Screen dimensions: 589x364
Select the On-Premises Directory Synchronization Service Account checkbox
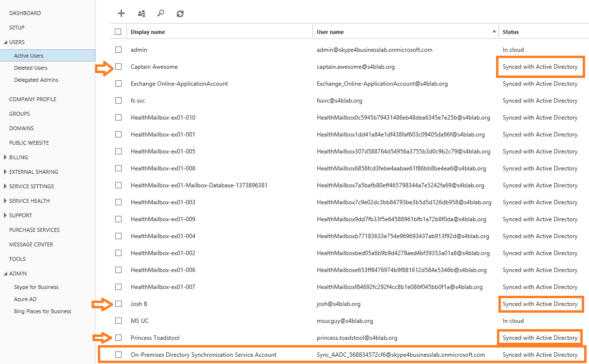click(x=118, y=354)
